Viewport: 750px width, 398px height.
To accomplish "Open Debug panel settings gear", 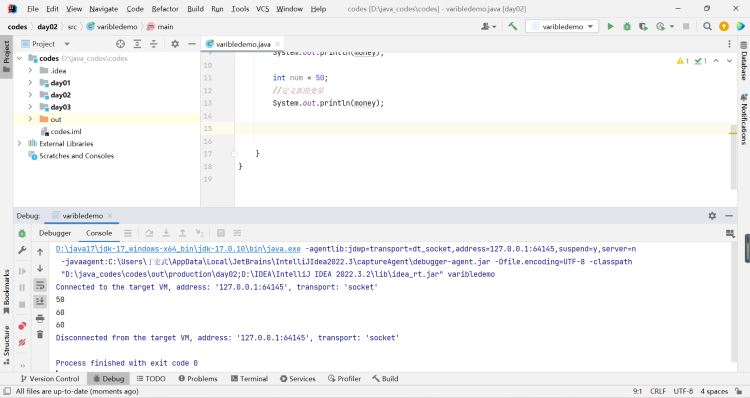I will click(x=712, y=216).
